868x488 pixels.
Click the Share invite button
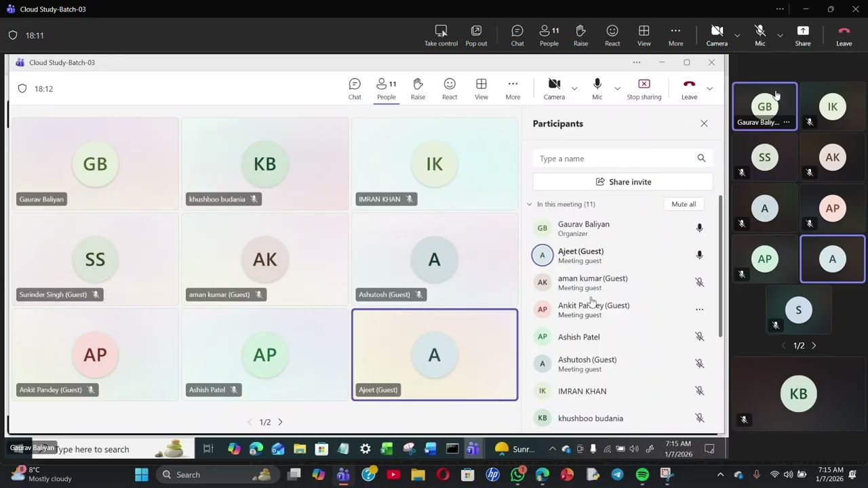(x=623, y=182)
